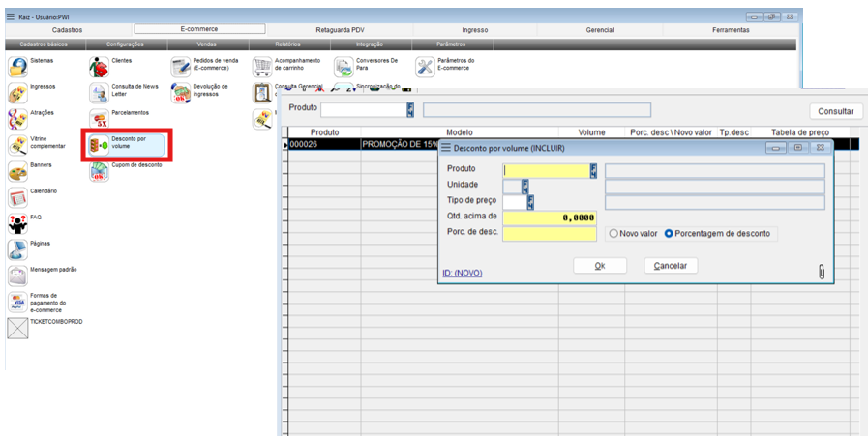Click the ID: (NOVO) link
868x436 pixels.
[462, 274]
